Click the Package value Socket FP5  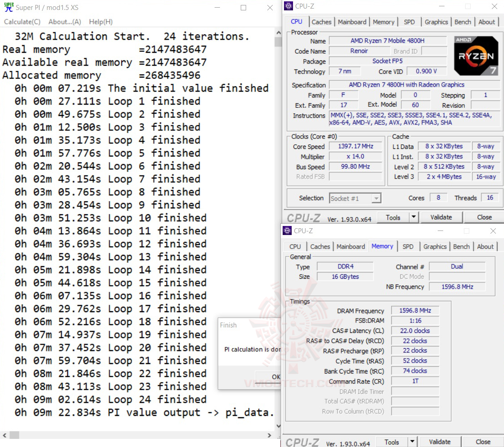coord(388,61)
